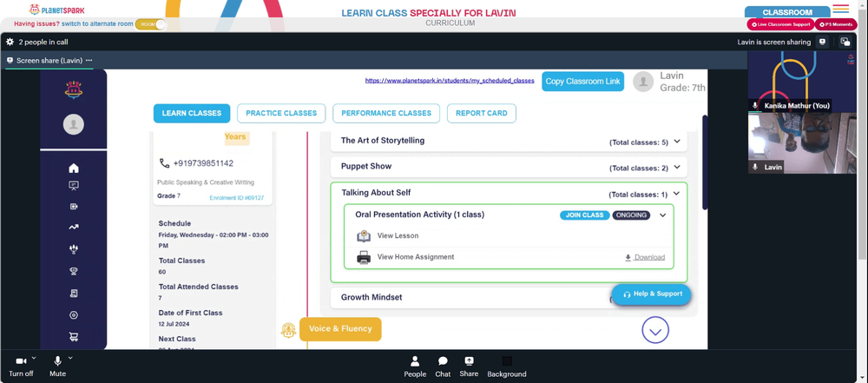Open call settings gear icon
The height and width of the screenshot is (383, 868).
10,42
